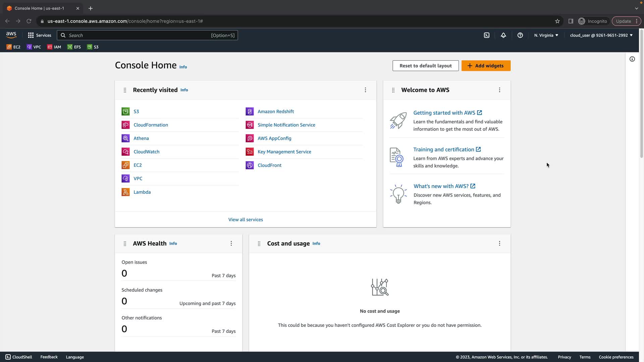Open the View all services link
This screenshot has height=362, width=644.
(x=246, y=220)
